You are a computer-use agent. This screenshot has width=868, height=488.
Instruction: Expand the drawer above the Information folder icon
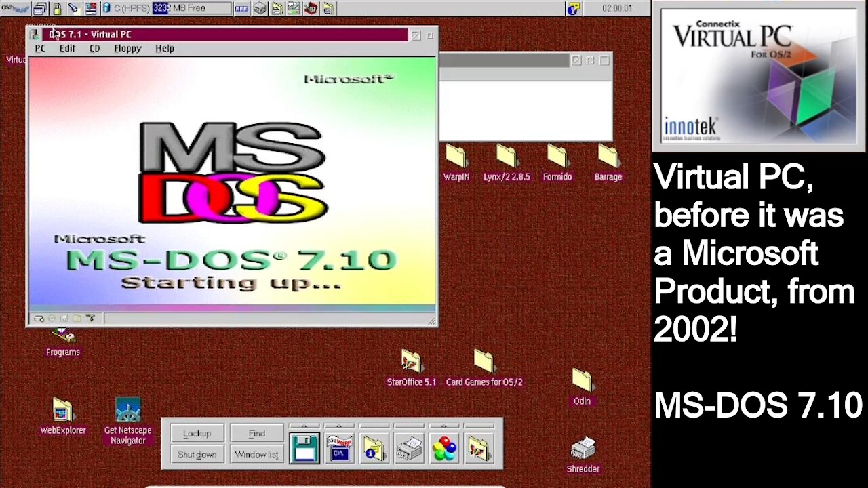pyautogui.click(x=375, y=426)
